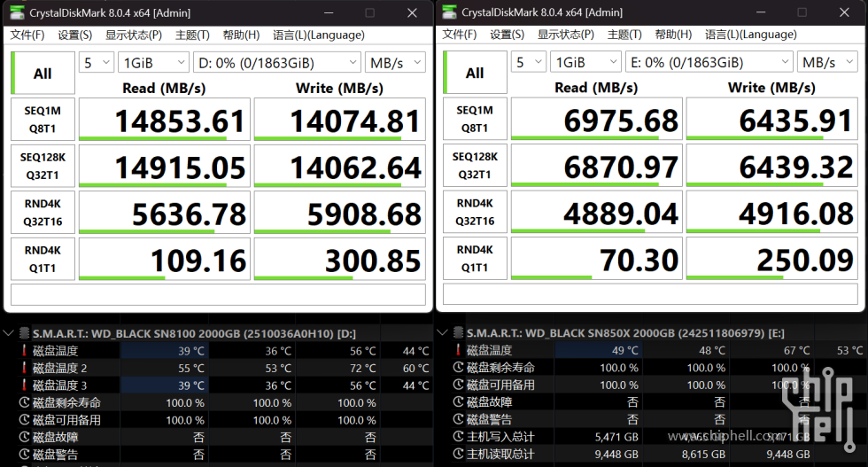868x467 pixels.
Task: Click the 8,615 GB host reads value
Action: click(x=703, y=454)
